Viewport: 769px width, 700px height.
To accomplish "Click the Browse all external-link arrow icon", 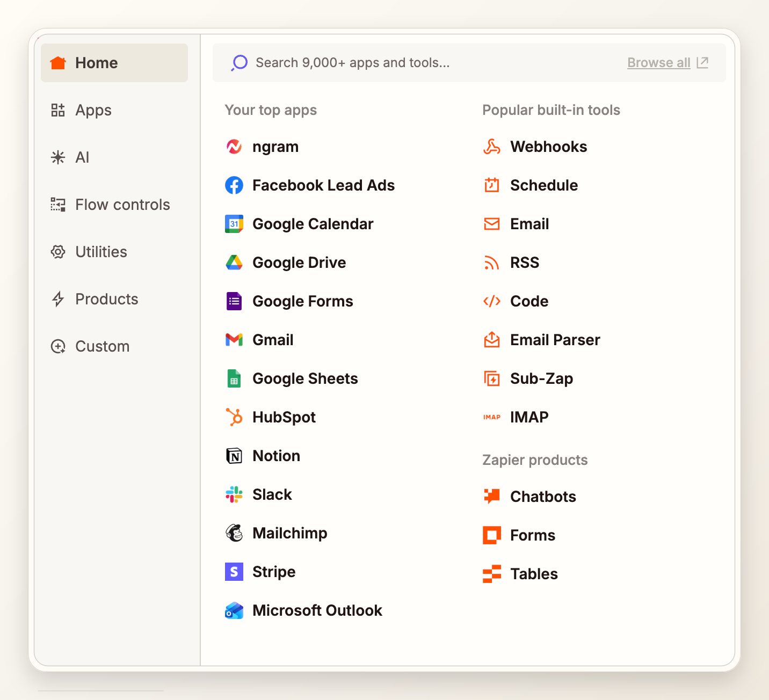I will [x=702, y=63].
